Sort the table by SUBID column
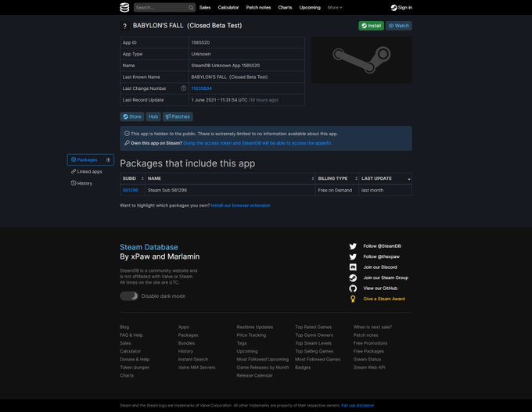 pyautogui.click(x=133, y=178)
